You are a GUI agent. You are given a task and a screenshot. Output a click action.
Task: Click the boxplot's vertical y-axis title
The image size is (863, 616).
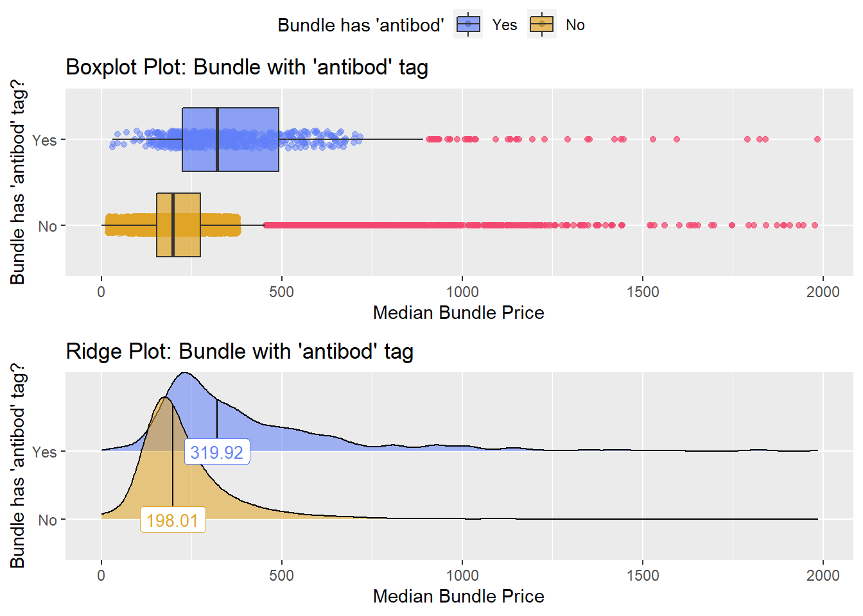point(17,182)
